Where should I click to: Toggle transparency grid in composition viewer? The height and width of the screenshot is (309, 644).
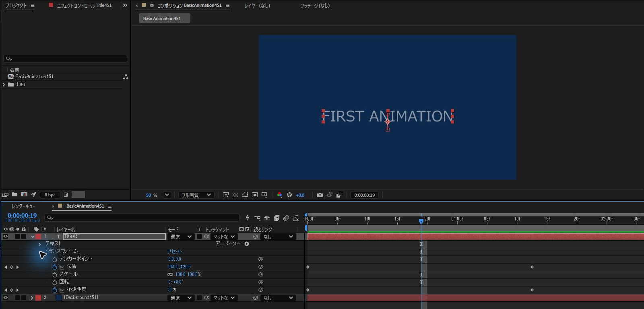pos(235,195)
